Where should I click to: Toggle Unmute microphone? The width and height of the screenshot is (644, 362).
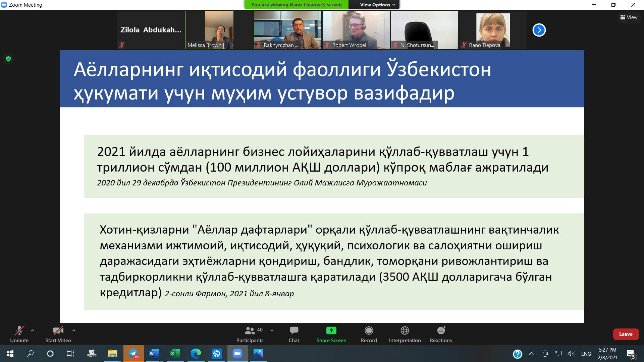tap(19, 331)
